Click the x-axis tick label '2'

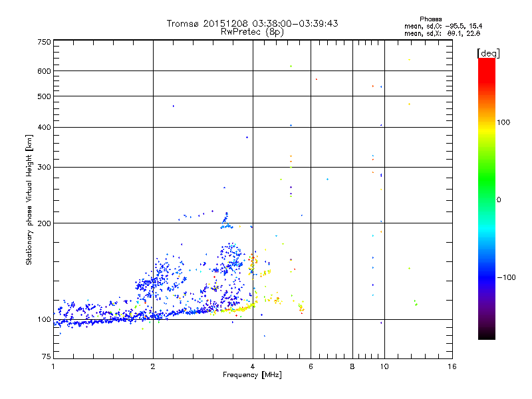(x=153, y=366)
